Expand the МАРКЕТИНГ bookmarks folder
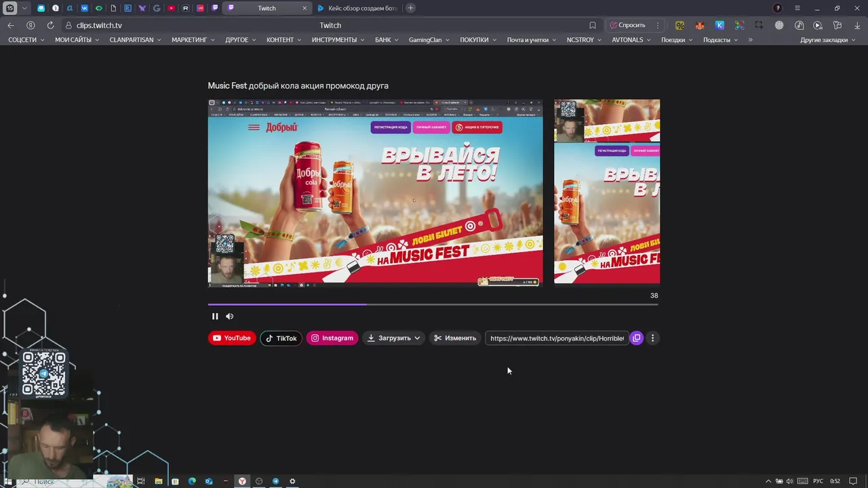The width and height of the screenshot is (868, 488). 193,40
